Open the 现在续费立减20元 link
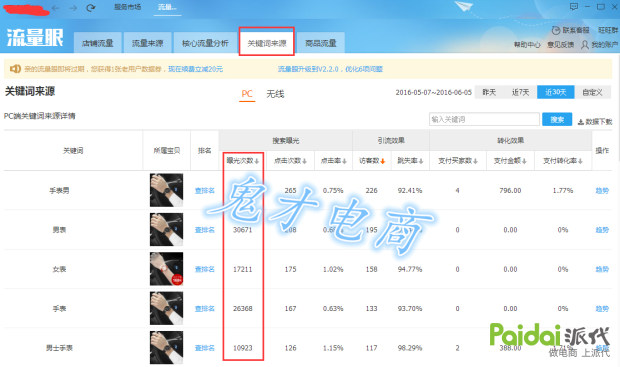The image size is (620, 367). click(x=195, y=69)
